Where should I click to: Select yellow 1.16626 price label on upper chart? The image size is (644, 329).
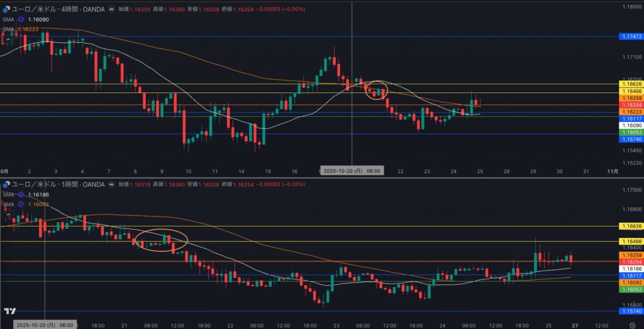click(630, 84)
